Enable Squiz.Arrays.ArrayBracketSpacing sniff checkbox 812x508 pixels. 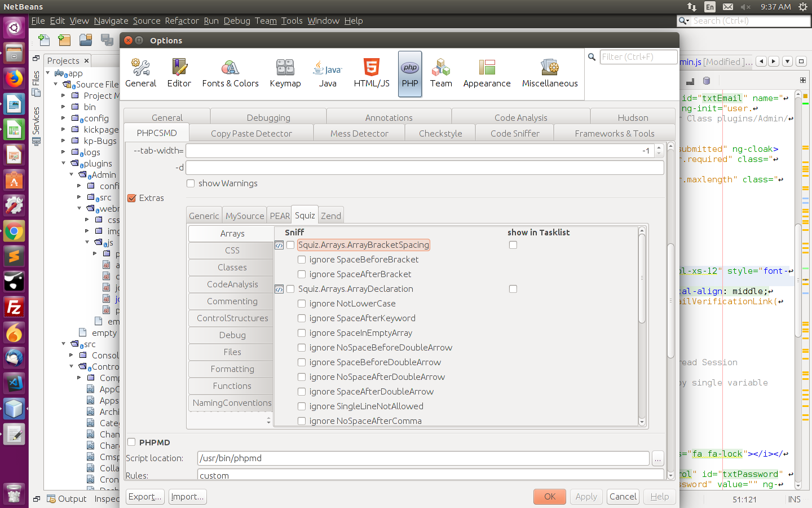click(x=290, y=245)
